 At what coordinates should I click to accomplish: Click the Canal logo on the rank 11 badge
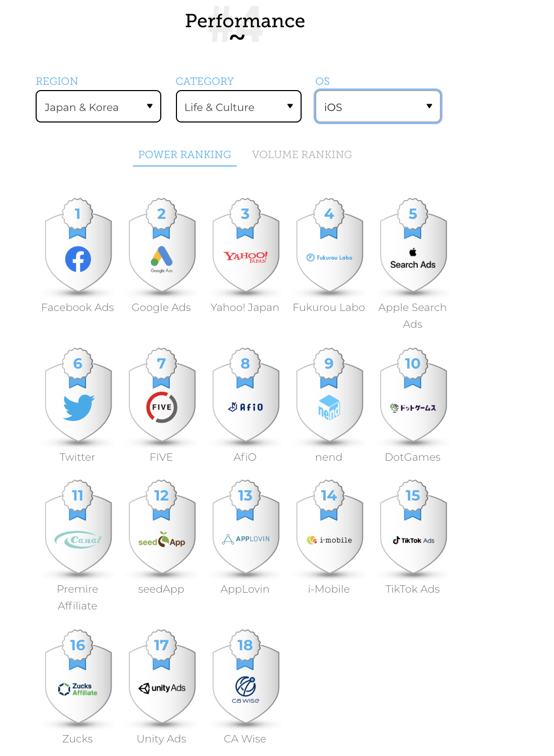point(79,539)
